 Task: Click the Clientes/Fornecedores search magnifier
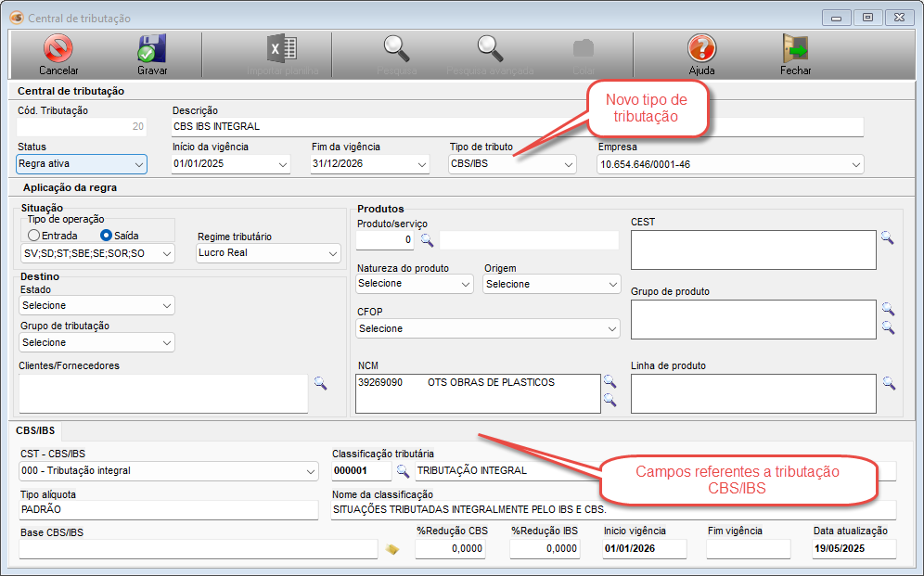tap(320, 382)
